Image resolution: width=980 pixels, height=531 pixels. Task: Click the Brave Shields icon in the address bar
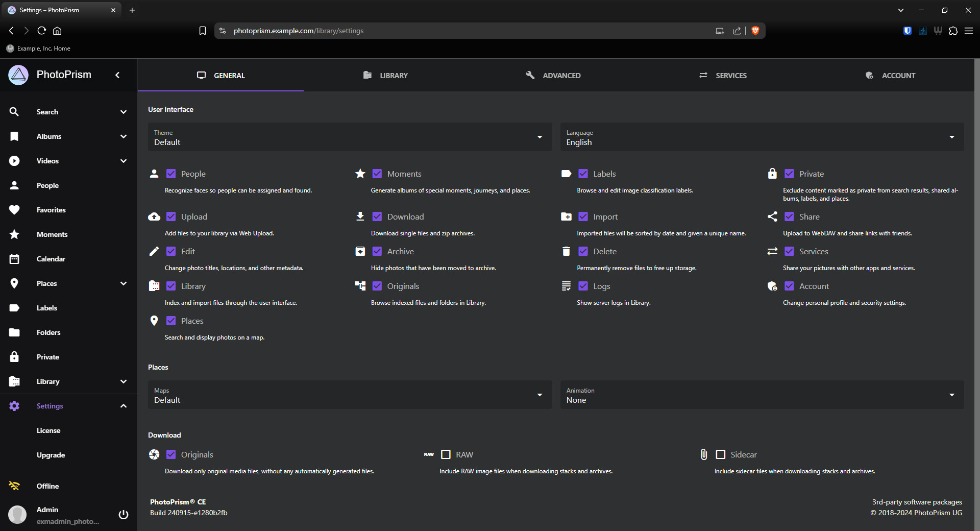pos(755,31)
